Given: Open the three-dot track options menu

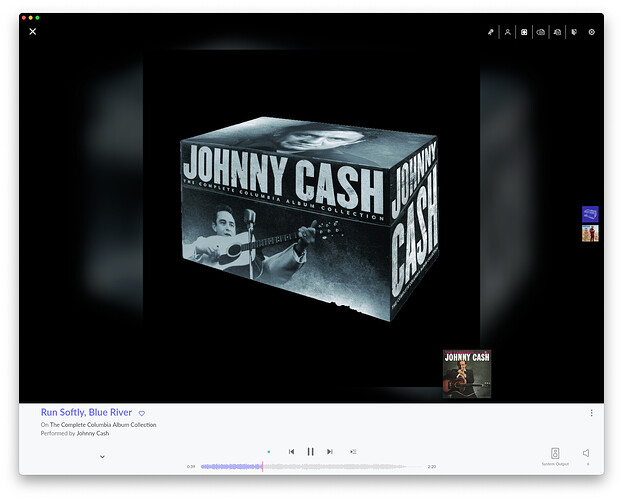Looking at the screenshot, I should tap(592, 413).
